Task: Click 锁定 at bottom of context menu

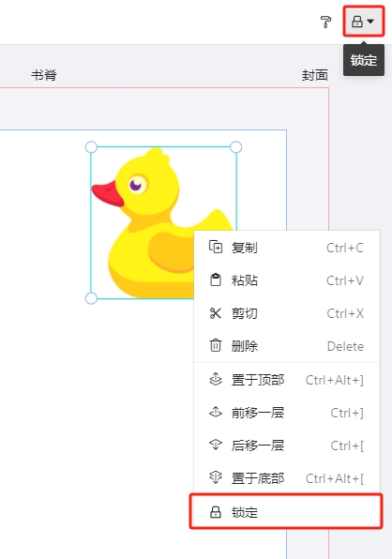Action: [x=286, y=512]
